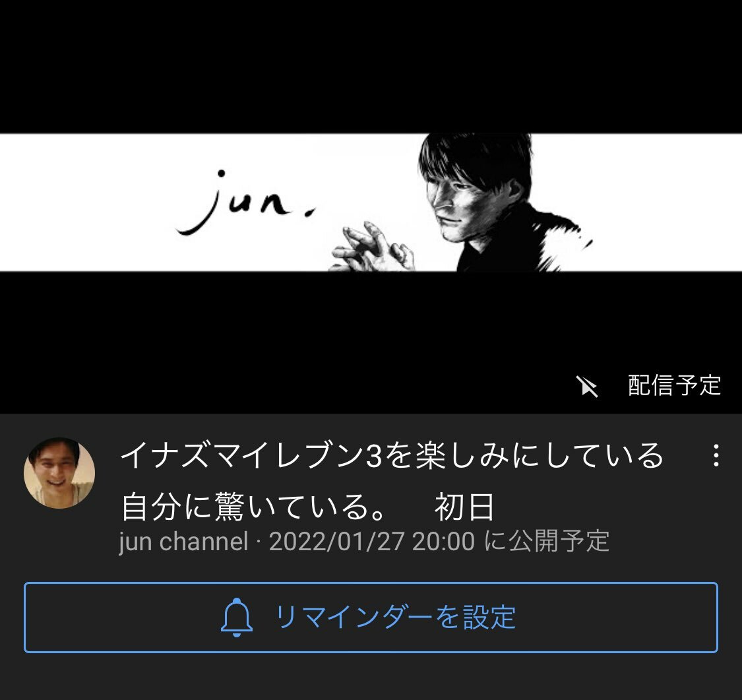Click the に公開予定 text

click(547, 542)
